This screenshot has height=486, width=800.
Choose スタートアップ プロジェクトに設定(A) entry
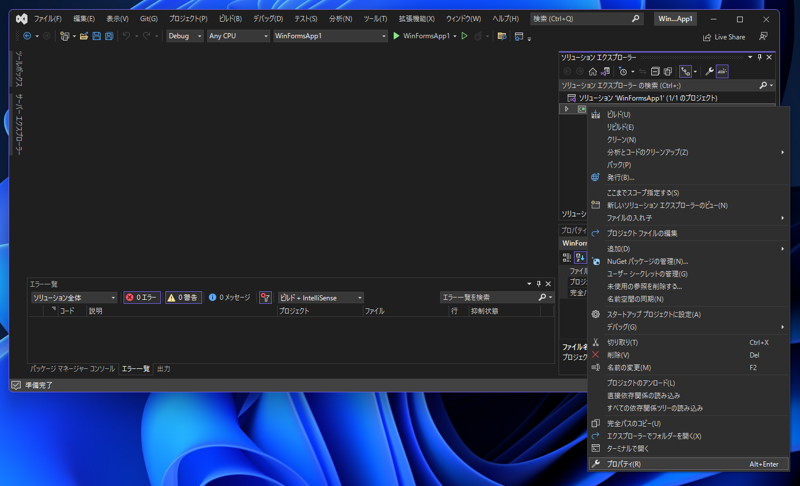coord(688,314)
